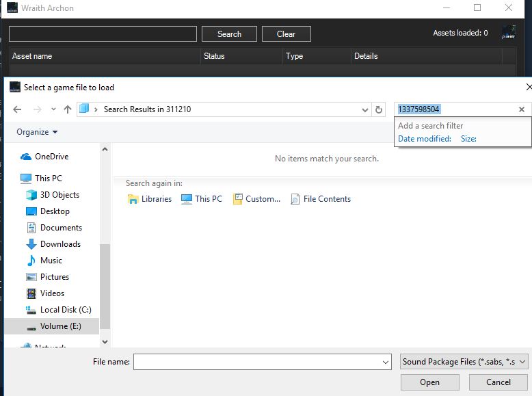Open Documents folder in sidebar
Image resolution: width=532 pixels, height=396 pixels.
(x=54, y=228)
